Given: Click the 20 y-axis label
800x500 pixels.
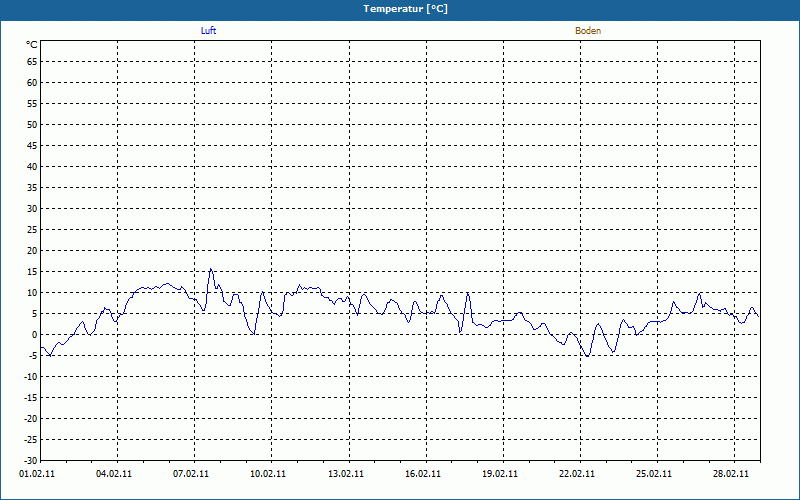Looking at the screenshot, I should coord(32,251).
